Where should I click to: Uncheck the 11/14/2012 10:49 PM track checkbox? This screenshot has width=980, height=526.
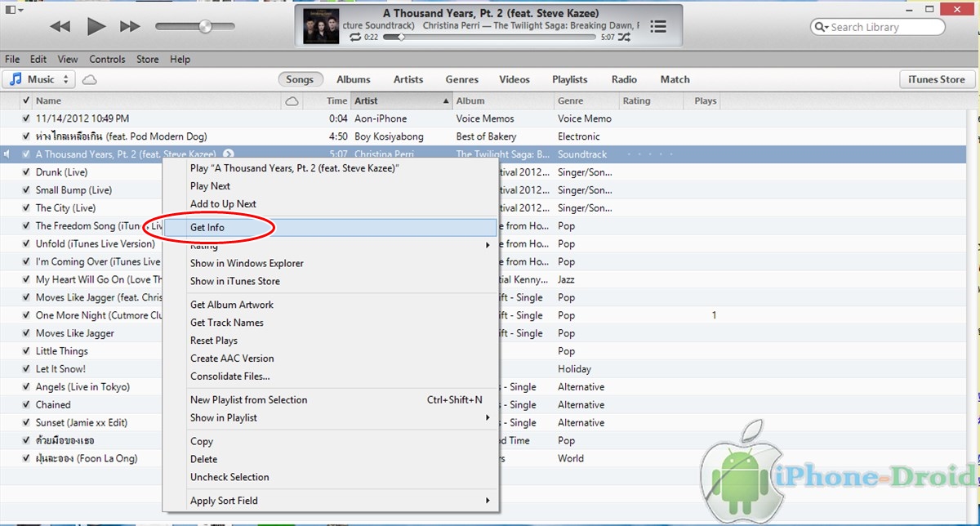tap(26, 118)
